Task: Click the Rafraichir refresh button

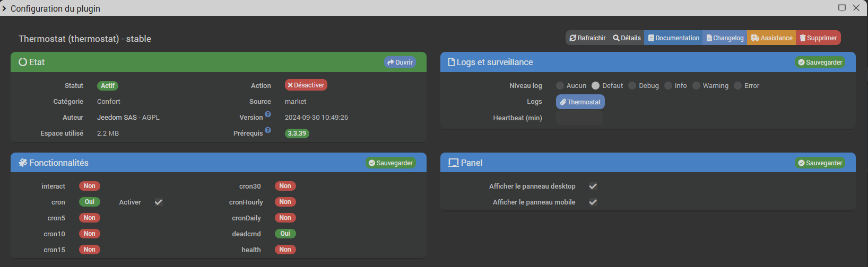Action: point(587,38)
